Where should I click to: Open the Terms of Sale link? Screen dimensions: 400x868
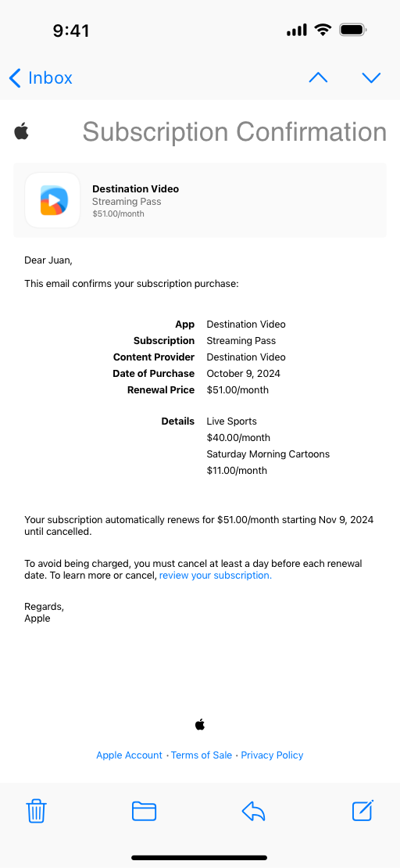[x=202, y=755]
